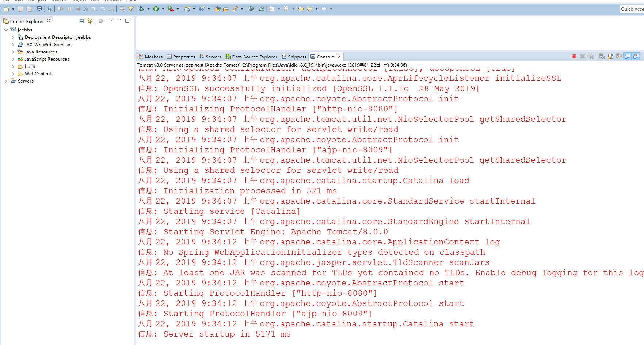
Task: Select the WebContent folder item
Action: 38,74
